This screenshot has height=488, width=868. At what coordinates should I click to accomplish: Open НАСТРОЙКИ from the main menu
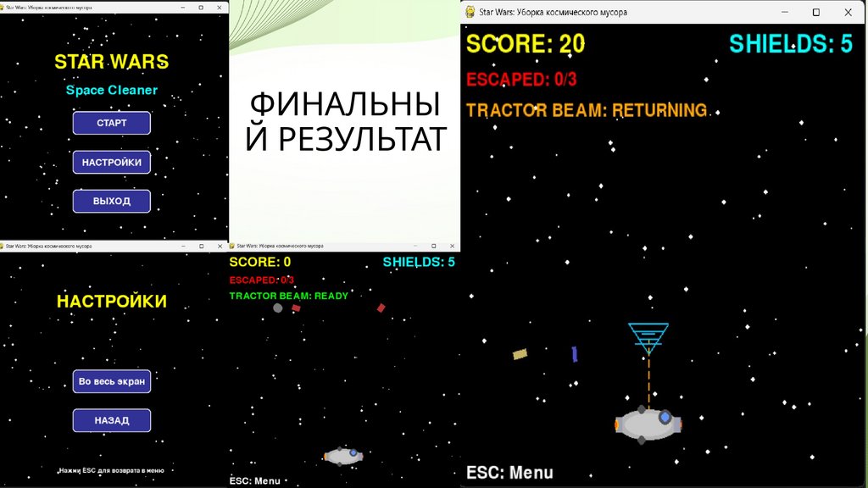[111, 162]
